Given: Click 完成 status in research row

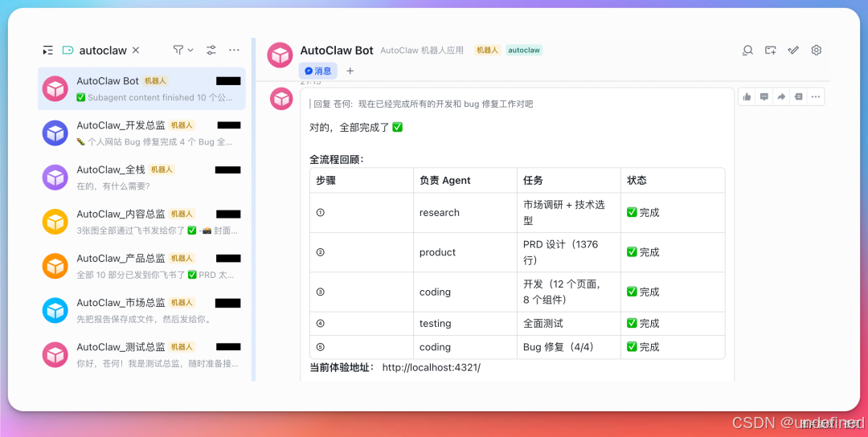Looking at the screenshot, I should (643, 213).
